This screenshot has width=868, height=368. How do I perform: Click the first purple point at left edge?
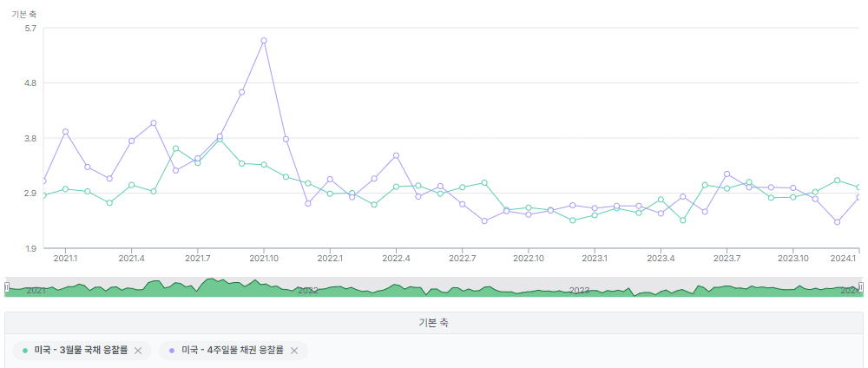tap(43, 181)
